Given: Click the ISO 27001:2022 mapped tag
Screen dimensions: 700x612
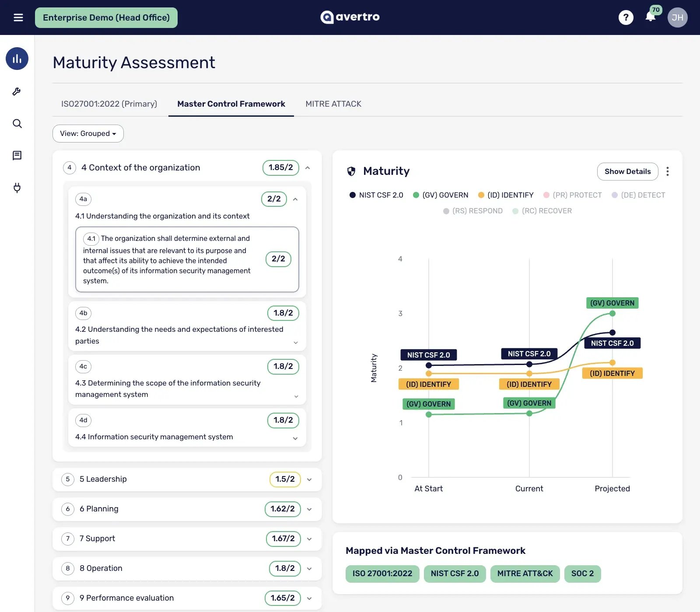Looking at the screenshot, I should (382, 574).
